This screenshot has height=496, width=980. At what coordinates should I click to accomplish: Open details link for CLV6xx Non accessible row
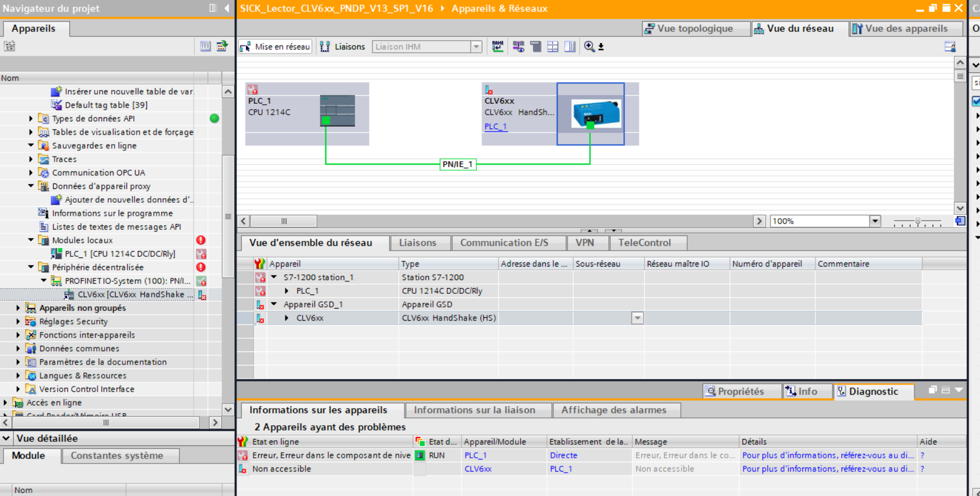tap(828, 469)
